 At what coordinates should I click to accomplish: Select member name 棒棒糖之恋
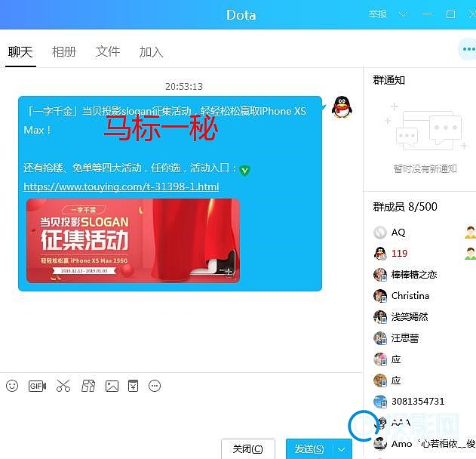point(414,275)
